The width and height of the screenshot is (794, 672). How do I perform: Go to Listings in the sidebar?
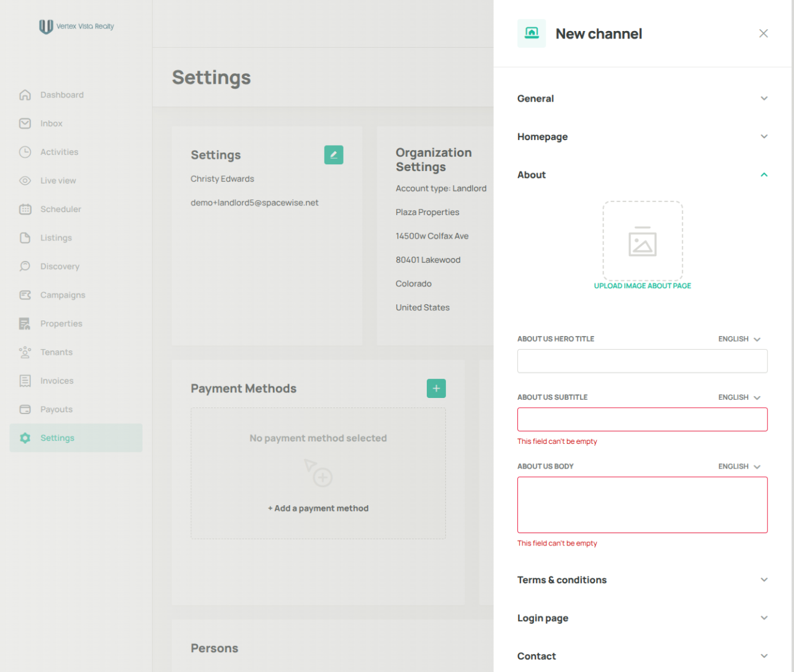click(56, 238)
